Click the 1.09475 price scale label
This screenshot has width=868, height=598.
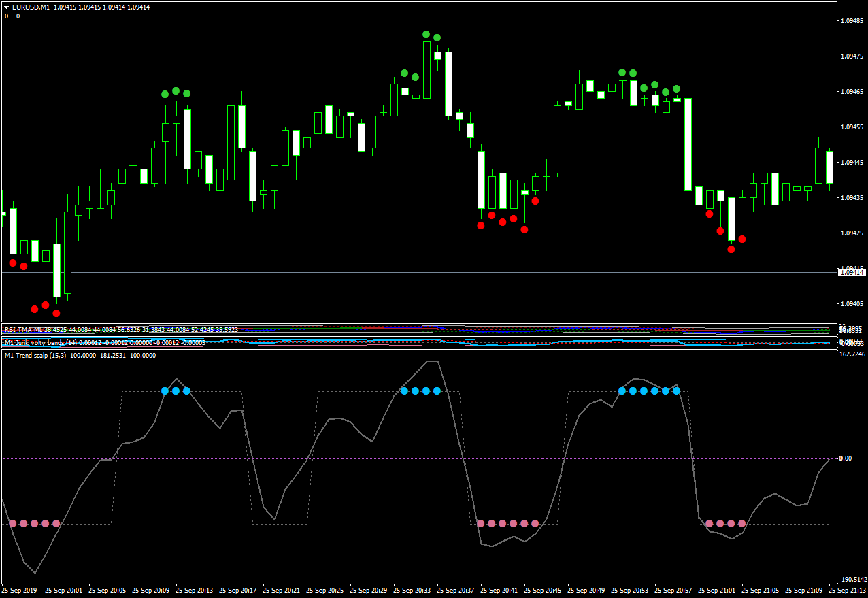pos(852,56)
